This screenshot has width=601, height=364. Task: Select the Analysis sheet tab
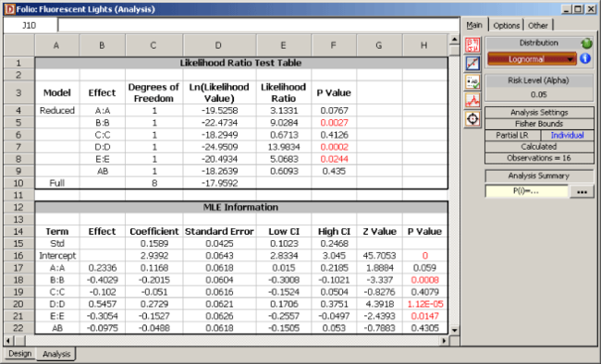(56, 354)
